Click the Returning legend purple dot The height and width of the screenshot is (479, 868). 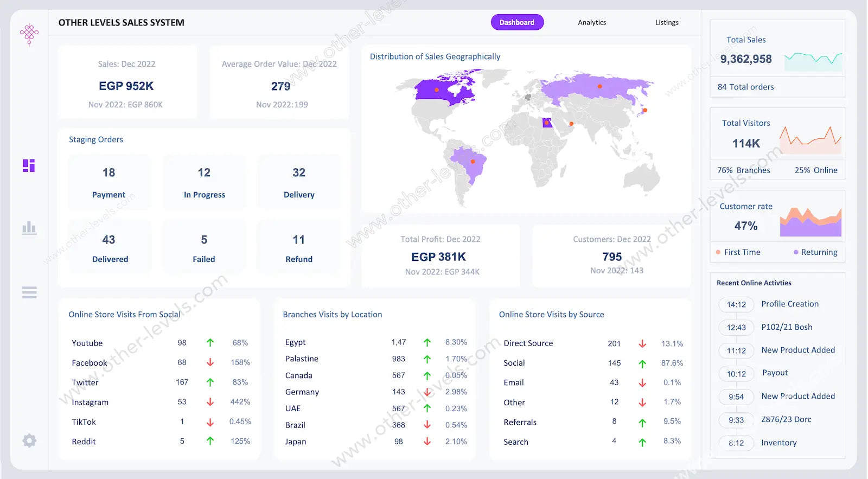(x=796, y=252)
